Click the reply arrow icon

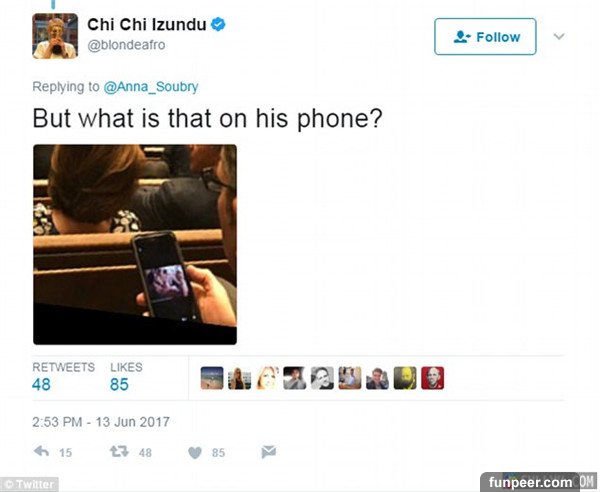(41, 452)
